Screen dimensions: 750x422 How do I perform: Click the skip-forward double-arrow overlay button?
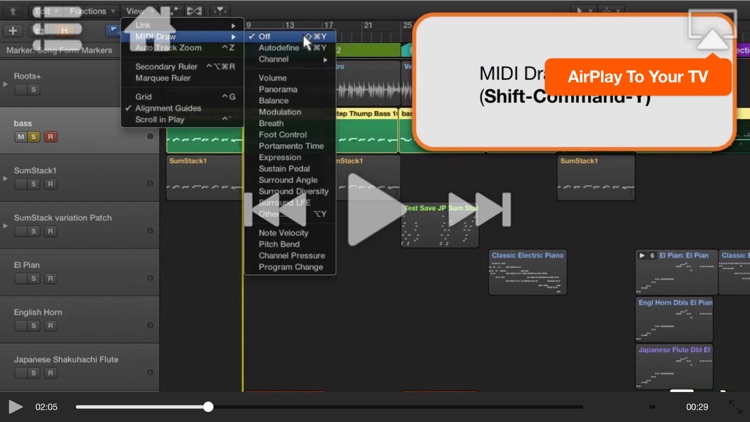point(479,210)
